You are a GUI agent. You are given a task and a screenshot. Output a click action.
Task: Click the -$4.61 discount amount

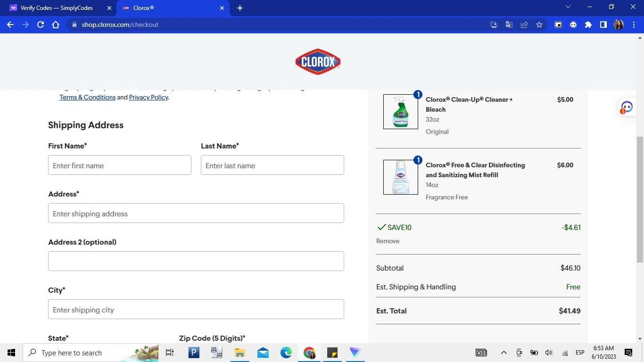pyautogui.click(x=571, y=227)
